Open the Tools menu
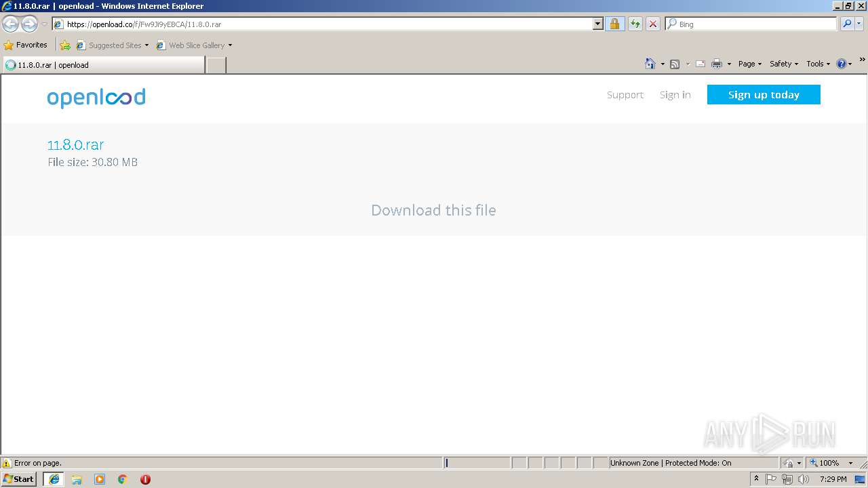The height and width of the screenshot is (488, 868). (818, 64)
